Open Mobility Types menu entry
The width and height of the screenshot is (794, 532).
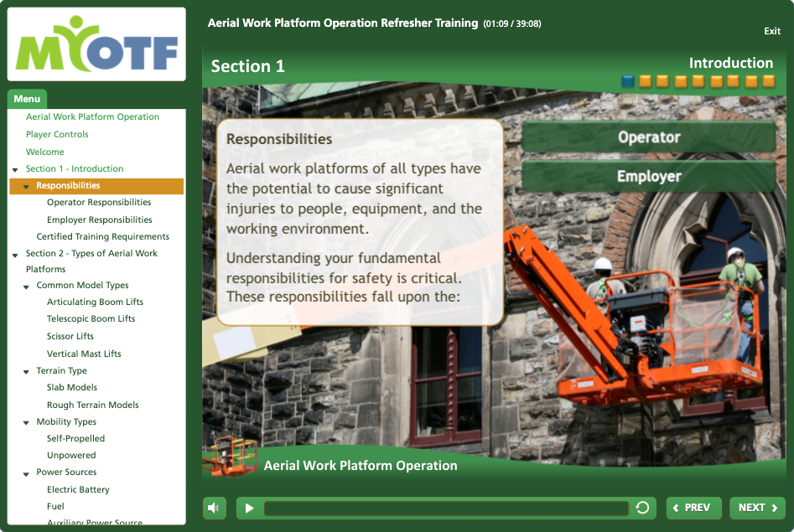pos(66,421)
